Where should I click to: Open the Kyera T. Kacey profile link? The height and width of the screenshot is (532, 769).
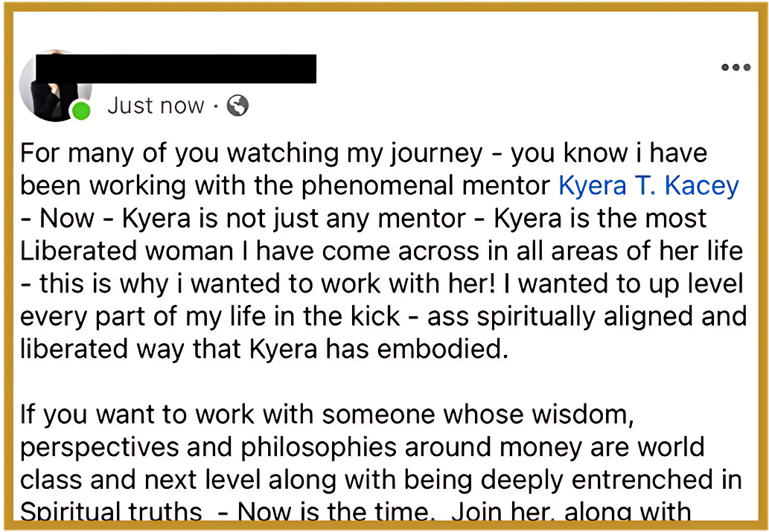click(x=648, y=185)
